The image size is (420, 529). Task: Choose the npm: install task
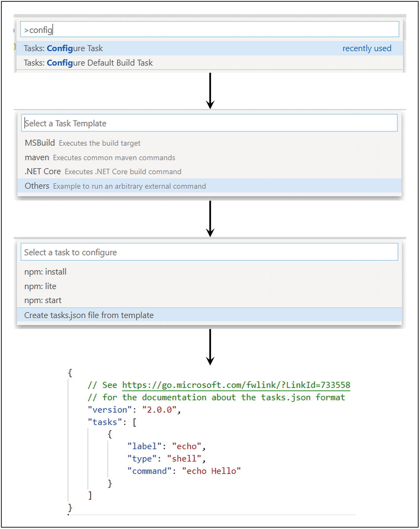click(x=45, y=272)
